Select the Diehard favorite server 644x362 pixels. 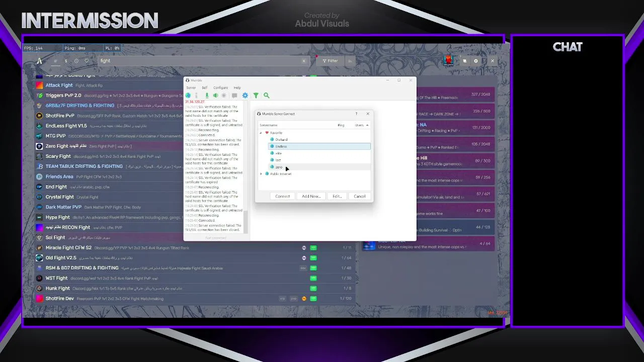319,139
